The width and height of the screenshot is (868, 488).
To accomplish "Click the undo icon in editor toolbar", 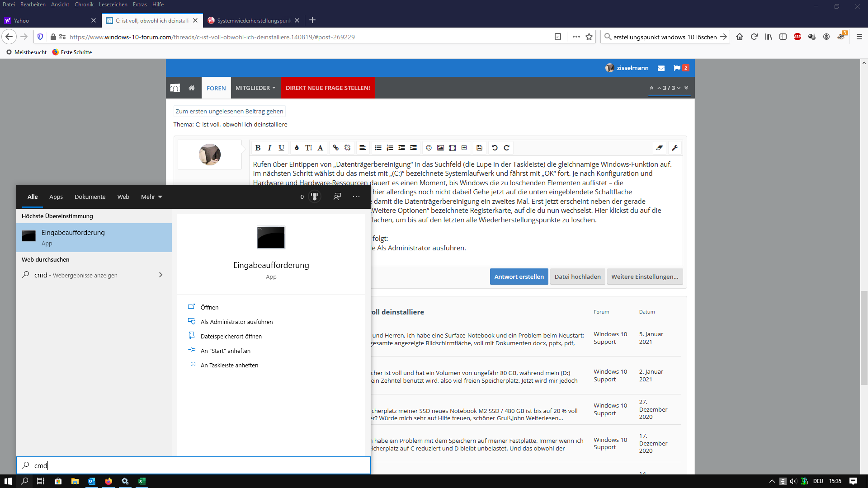I will pyautogui.click(x=495, y=148).
